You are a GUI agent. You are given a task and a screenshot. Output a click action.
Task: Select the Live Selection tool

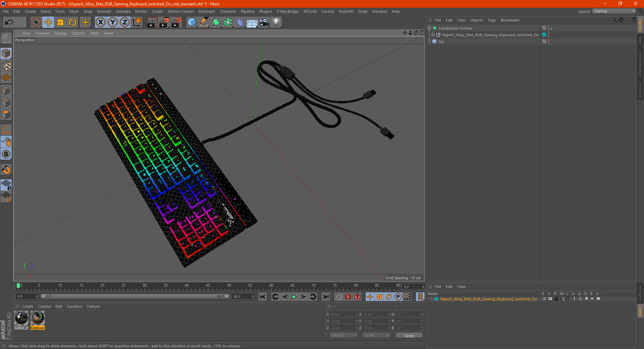coord(36,22)
